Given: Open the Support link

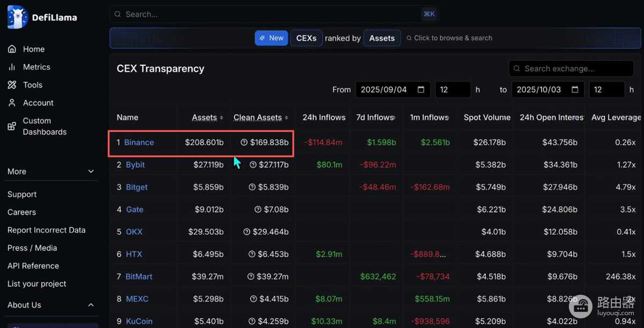Looking at the screenshot, I should tap(22, 194).
